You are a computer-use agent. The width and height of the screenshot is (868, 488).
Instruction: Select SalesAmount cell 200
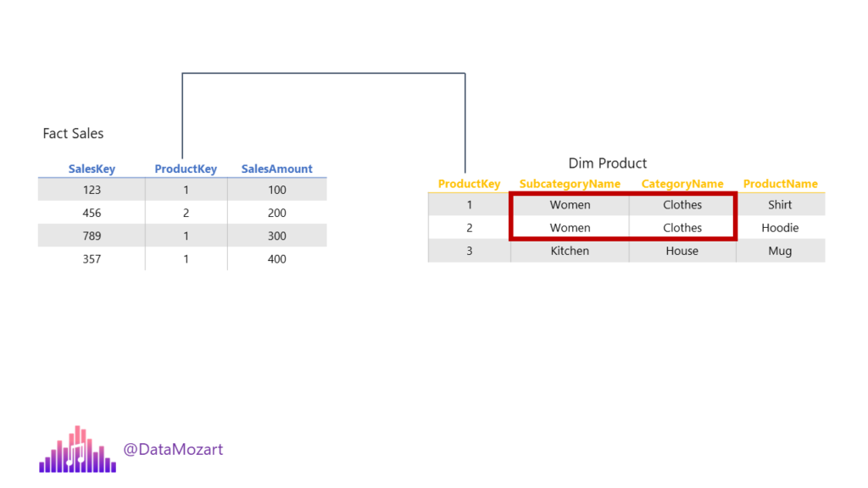(277, 213)
